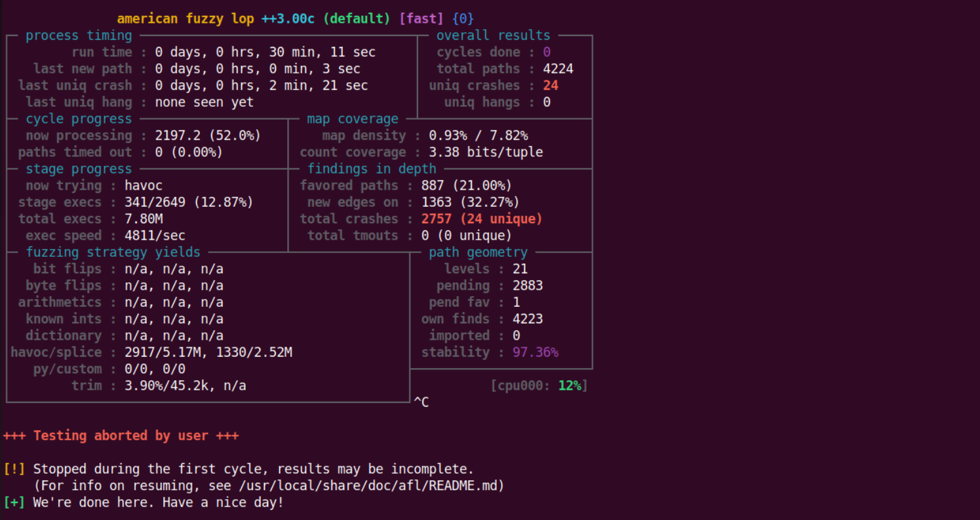Click the "map coverage" section header

(352, 119)
